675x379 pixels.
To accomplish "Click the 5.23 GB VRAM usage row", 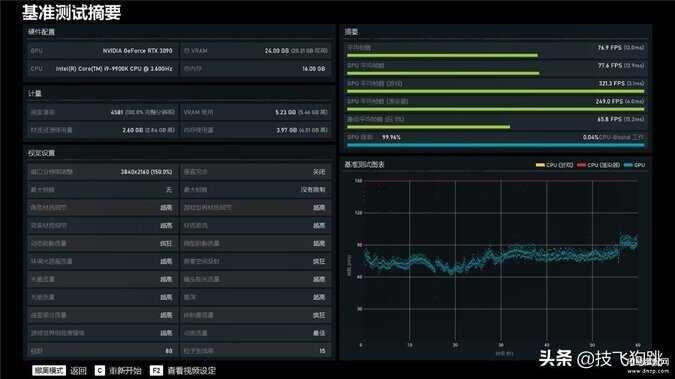I will pyautogui.click(x=256, y=112).
